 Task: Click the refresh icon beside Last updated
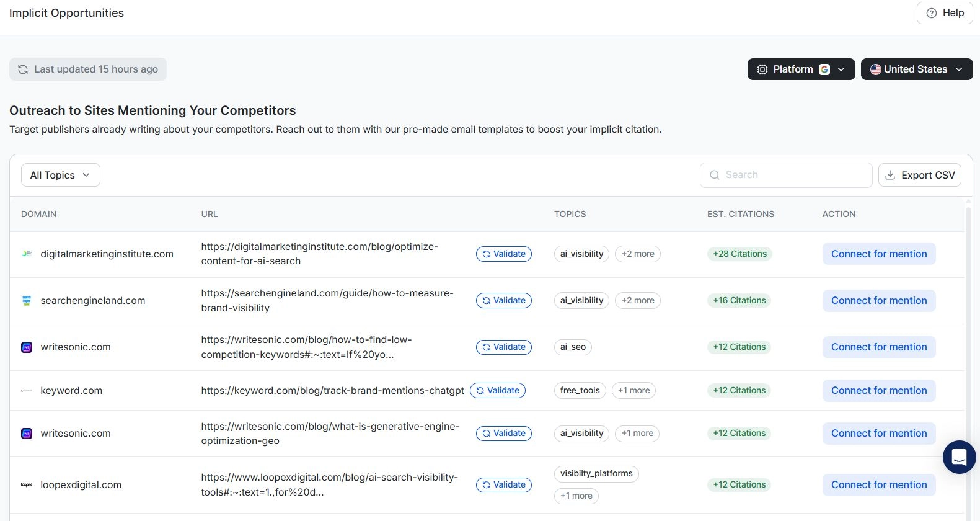tap(23, 69)
